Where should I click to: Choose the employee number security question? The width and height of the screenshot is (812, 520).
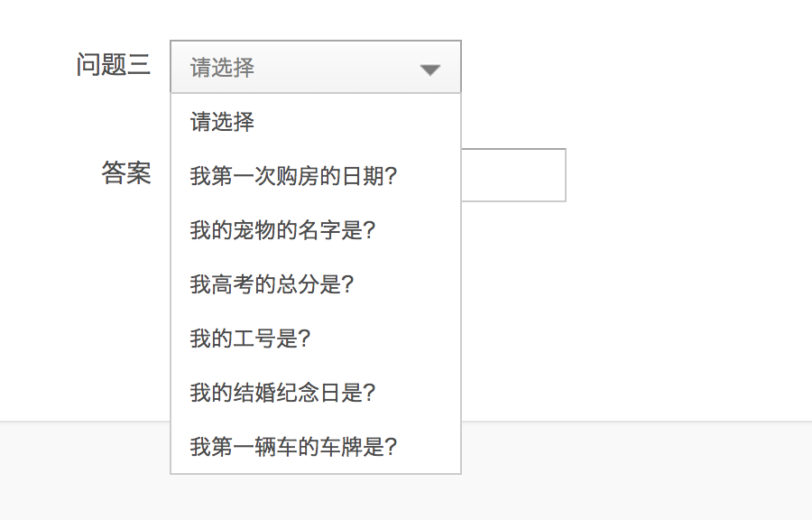pyautogui.click(x=250, y=339)
